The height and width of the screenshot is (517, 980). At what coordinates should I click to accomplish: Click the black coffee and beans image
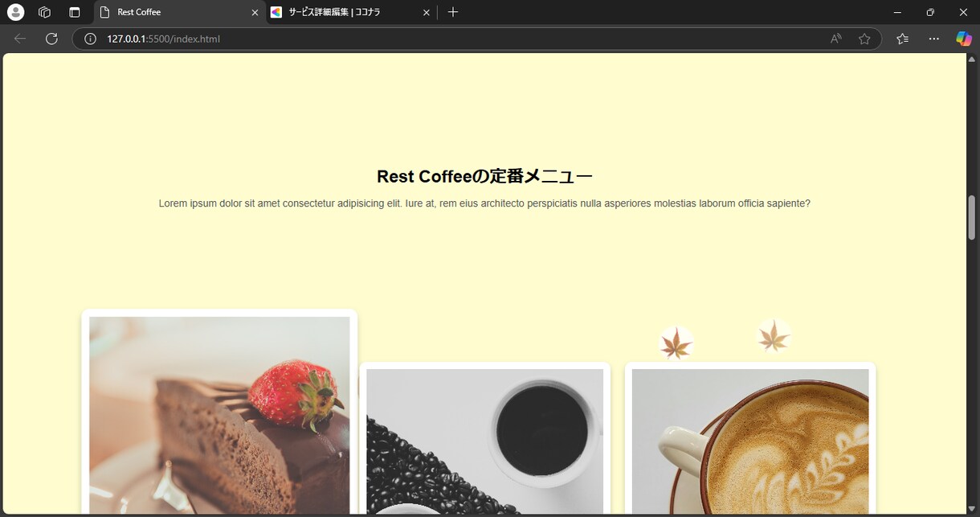pyautogui.click(x=484, y=441)
